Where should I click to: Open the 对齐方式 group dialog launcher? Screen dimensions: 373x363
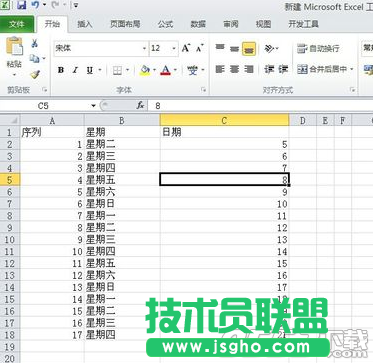click(x=352, y=90)
